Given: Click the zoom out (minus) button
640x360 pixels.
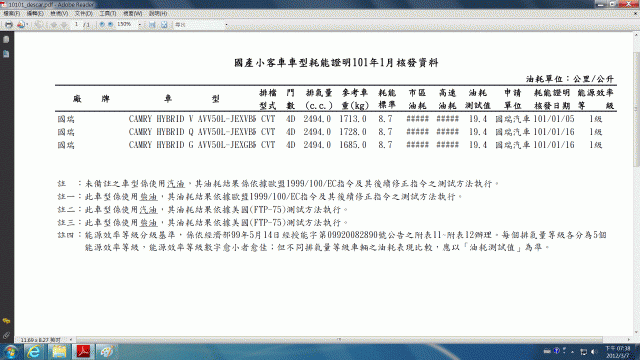Looking at the screenshot, I should [x=102, y=24].
